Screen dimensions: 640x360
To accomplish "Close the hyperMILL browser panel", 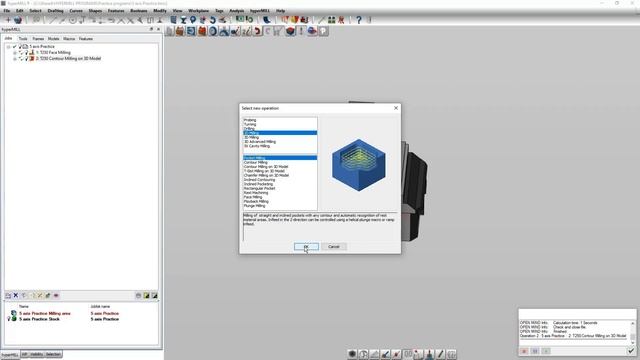I will pyautogui.click(x=158, y=29).
